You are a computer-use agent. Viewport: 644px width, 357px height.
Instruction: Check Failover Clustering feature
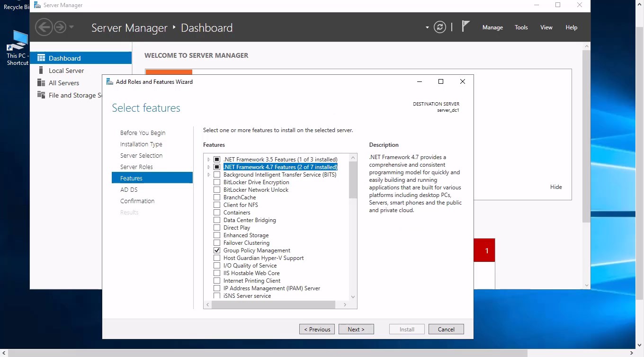point(217,243)
